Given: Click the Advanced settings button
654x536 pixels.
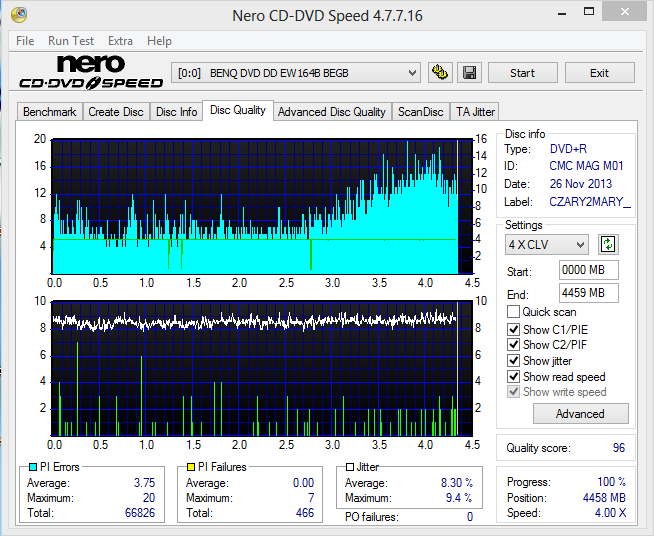Looking at the screenshot, I should [x=581, y=413].
